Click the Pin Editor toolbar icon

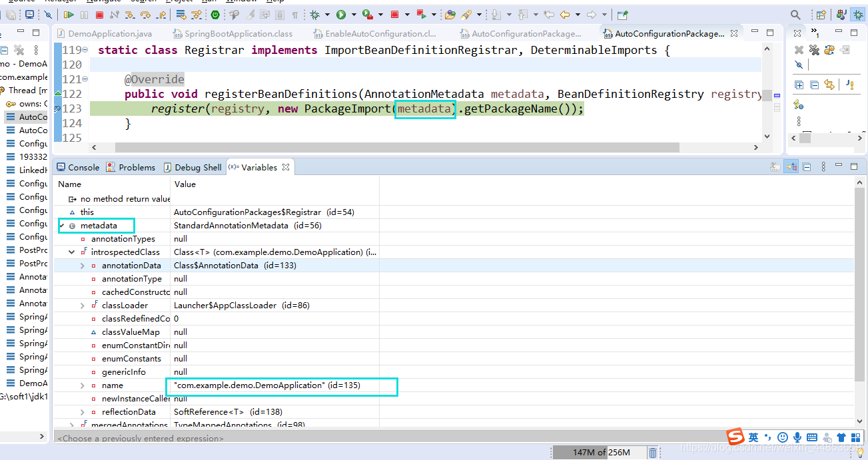(622, 15)
